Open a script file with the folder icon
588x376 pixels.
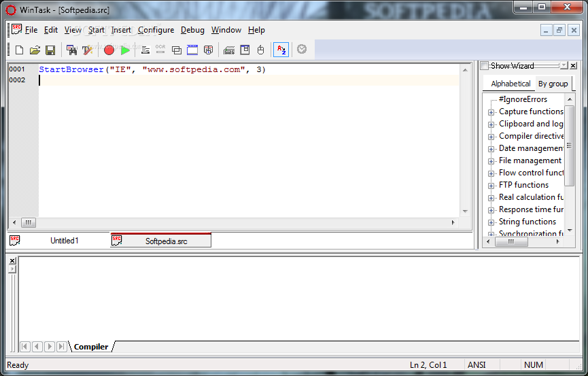(35, 50)
